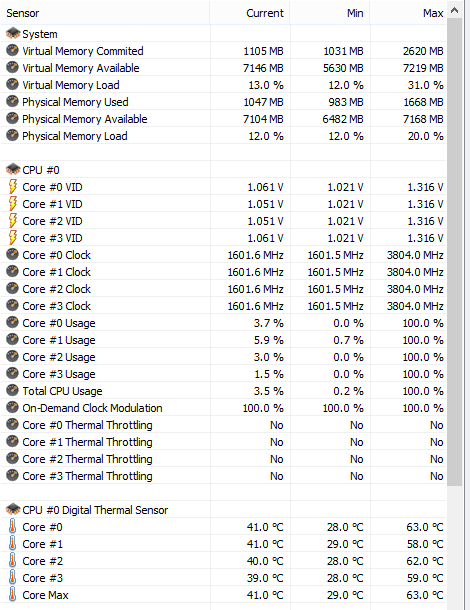Viewport: 470px width, 610px height.
Task: Click the Total CPU Usage gauge icon
Action: tap(12, 391)
